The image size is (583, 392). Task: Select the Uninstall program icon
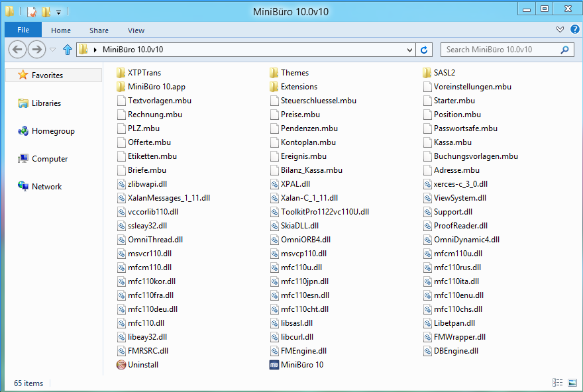[121, 364]
